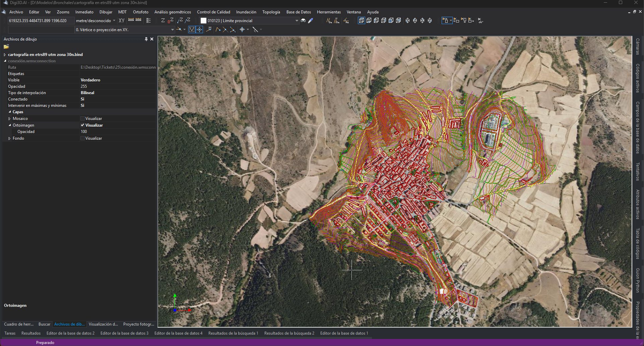Screen dimensions: 644x346
Task: Open the Topología menu
Action: point(271,12)
